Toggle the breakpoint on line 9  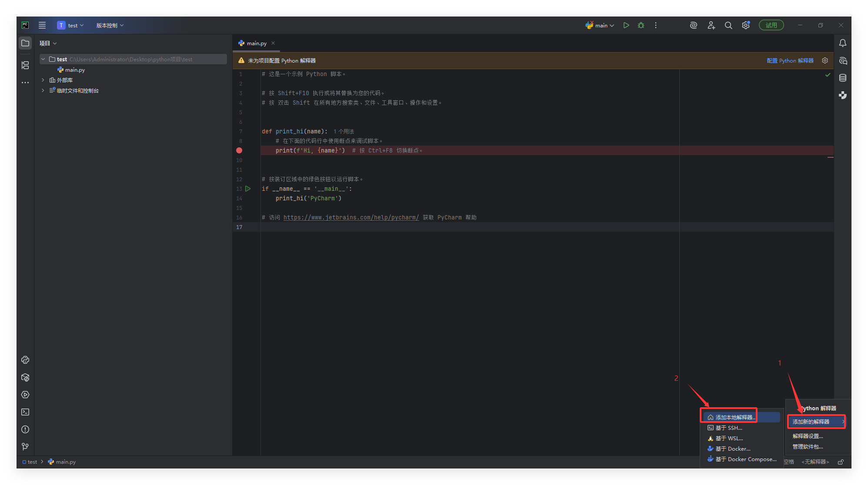coord(239,150)
